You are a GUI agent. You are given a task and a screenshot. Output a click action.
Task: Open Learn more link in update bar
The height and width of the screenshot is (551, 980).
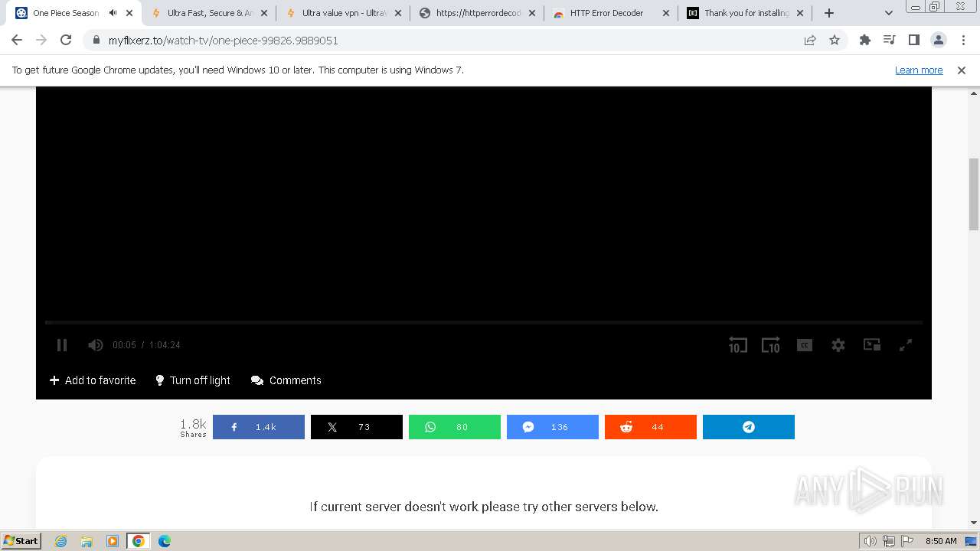click(x=919, y=70)
